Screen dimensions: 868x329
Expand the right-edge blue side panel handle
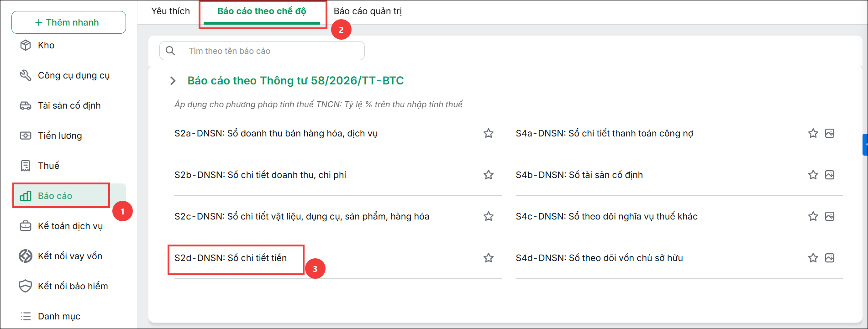tap(865, 145)
